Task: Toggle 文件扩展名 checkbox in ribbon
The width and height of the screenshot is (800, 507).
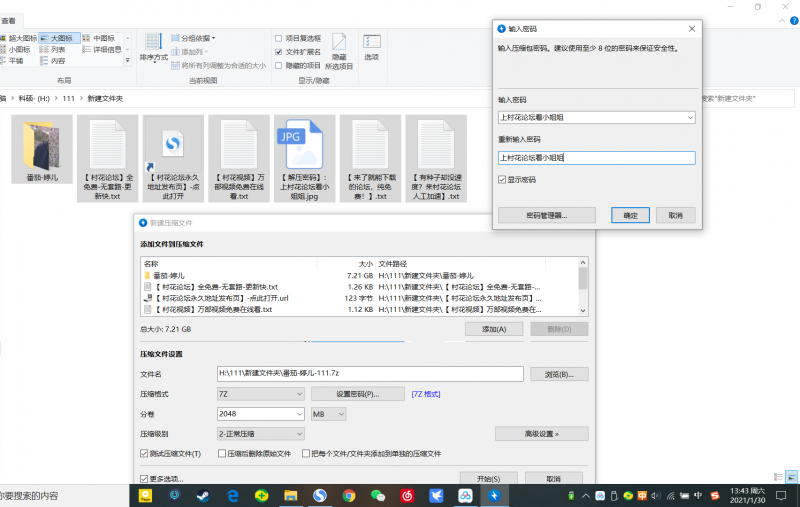Action: pos(279,52)
